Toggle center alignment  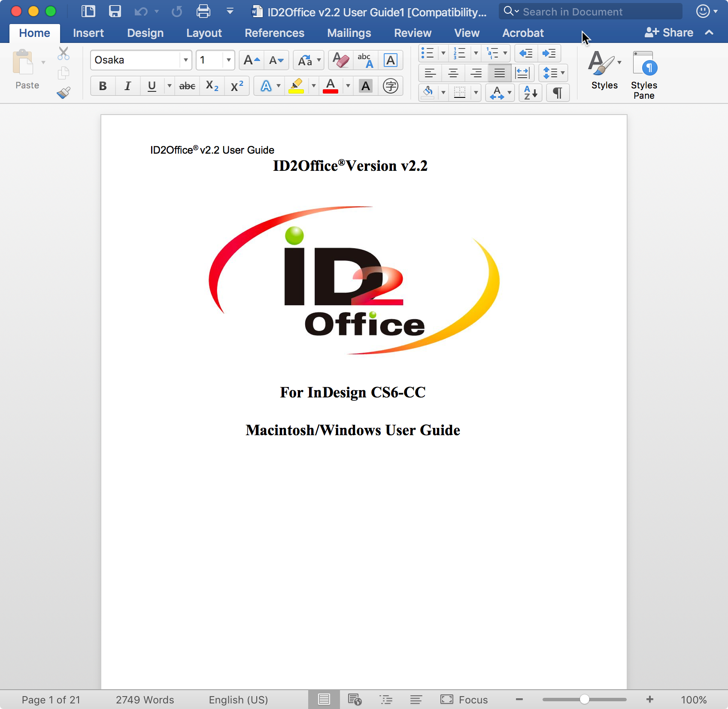453,73
